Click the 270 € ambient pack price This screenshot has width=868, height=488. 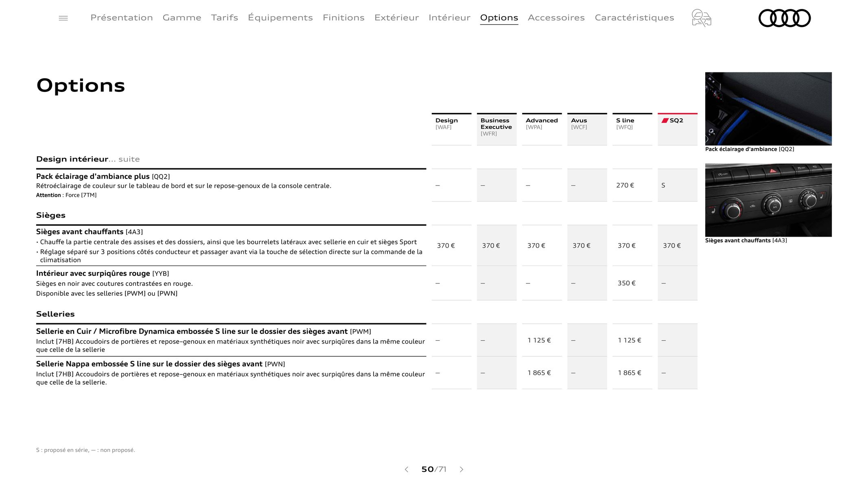click(x=625, y=185)
